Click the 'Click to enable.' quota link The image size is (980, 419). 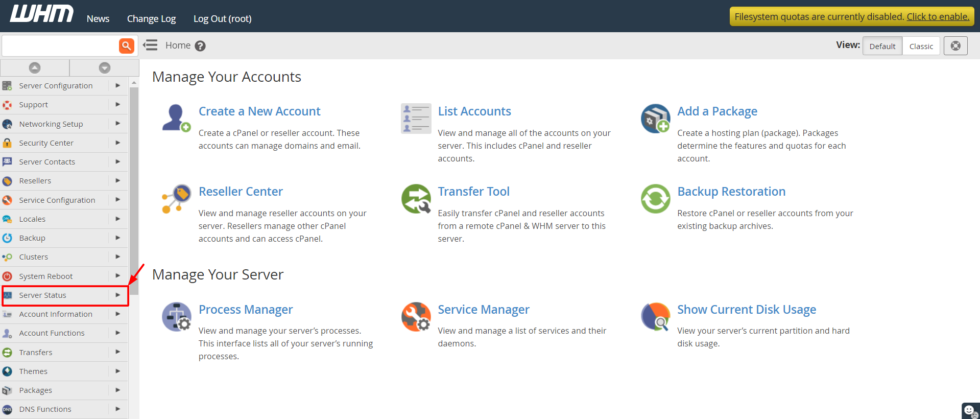pyautogui.click(x=938, y=17)
